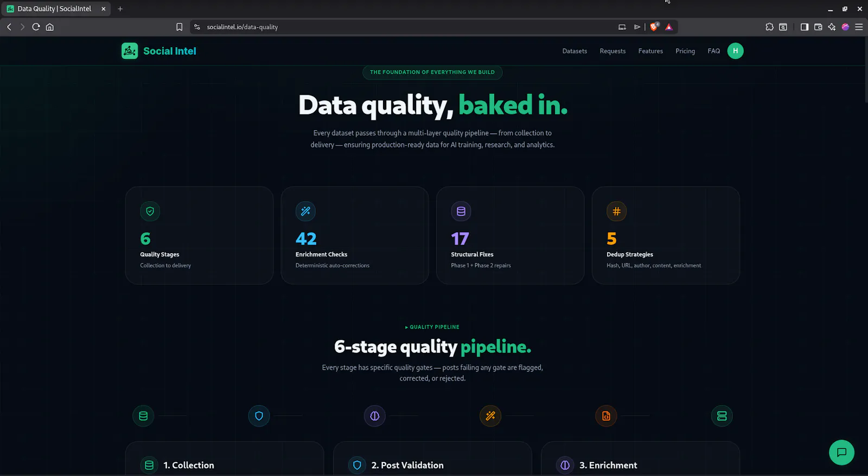Select the Data Quality | SocialIntel browser tab
868x476 pixels.
click(56, 9)
